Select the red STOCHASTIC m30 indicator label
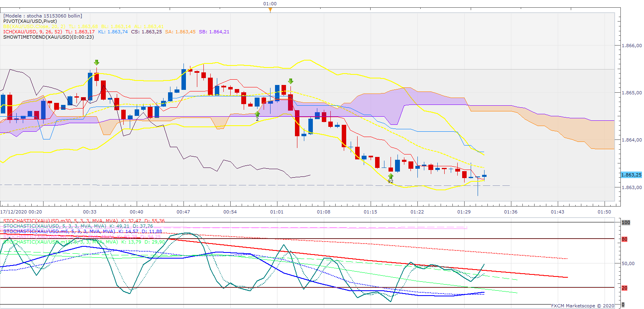 click(x=84, y=221)
